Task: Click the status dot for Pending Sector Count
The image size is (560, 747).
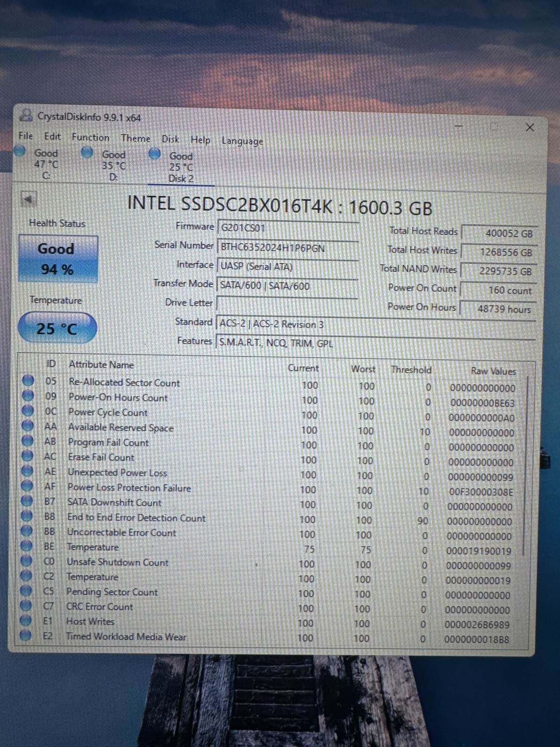Action: click(x=26, y=590)
